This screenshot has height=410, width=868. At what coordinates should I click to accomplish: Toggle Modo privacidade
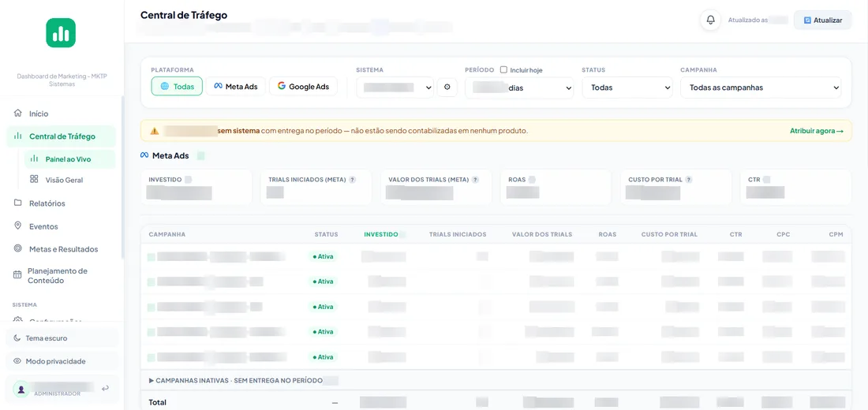point(62,361)
